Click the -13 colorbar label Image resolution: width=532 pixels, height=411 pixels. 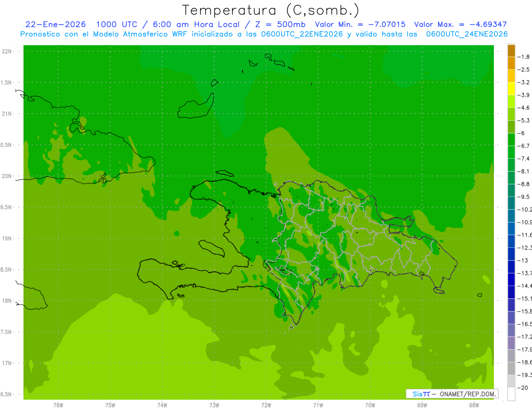click(x=524, y=260)
